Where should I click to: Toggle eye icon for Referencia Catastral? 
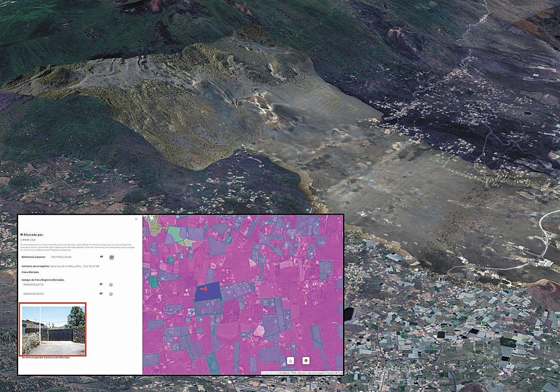point(101,257)
